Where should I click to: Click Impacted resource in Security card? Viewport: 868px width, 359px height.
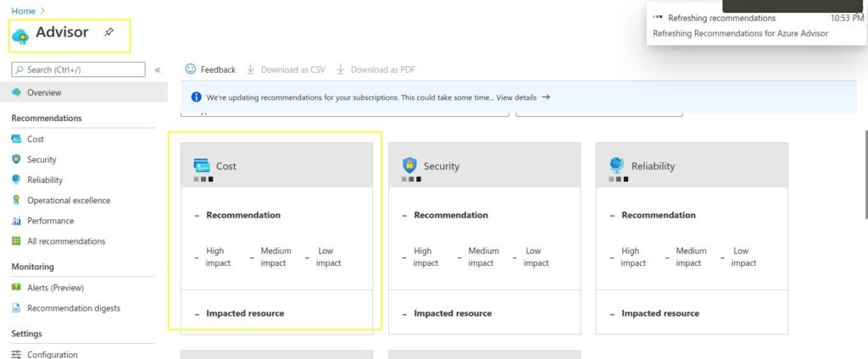pos(453,313)
